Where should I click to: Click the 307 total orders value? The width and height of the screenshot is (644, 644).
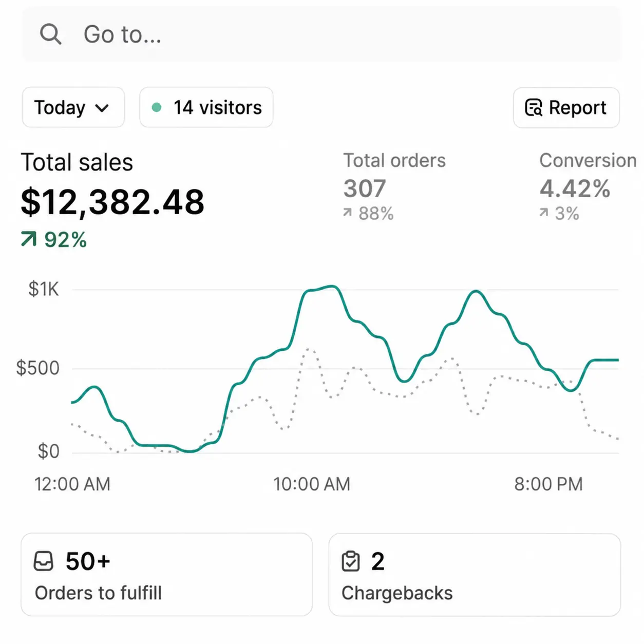(x=365, y=188)
